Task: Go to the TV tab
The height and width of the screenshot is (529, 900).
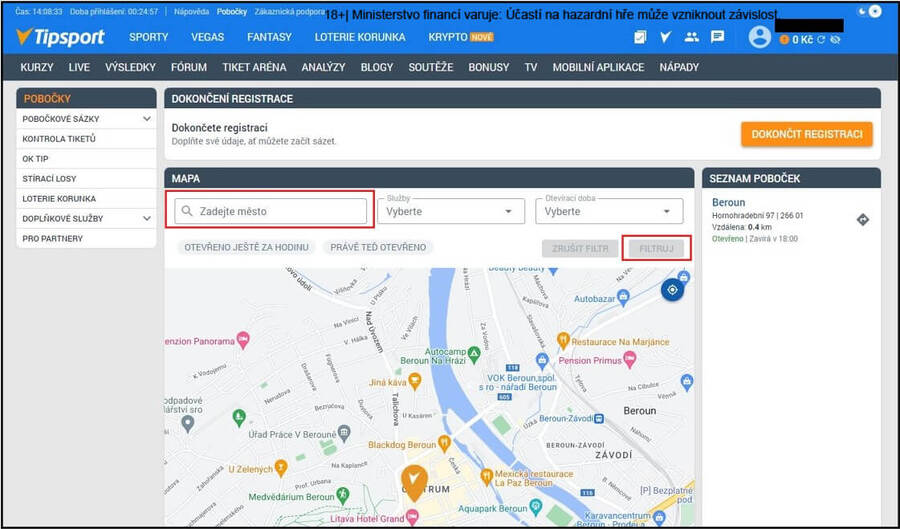Action: click(531, 67)
